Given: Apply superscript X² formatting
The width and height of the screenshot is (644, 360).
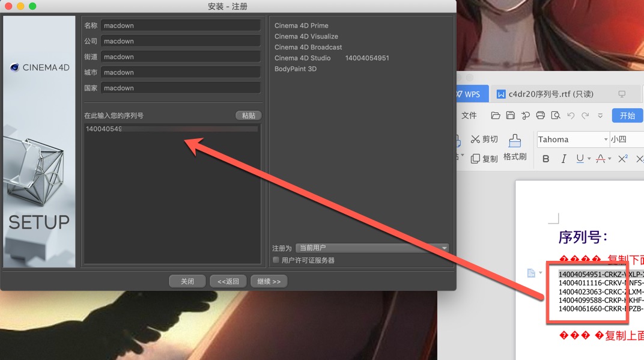Looking at the screenshot, I should (622, 159).
